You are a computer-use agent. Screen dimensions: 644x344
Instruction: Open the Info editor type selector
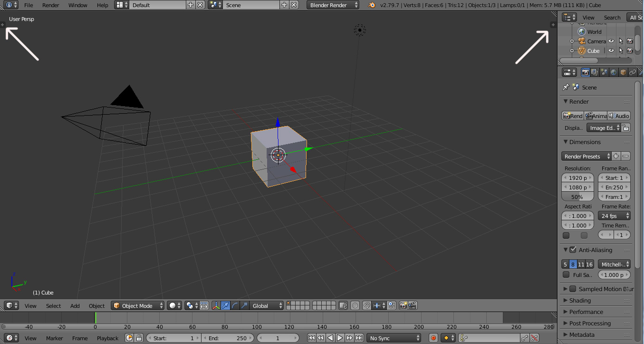(x=11, y=5)
